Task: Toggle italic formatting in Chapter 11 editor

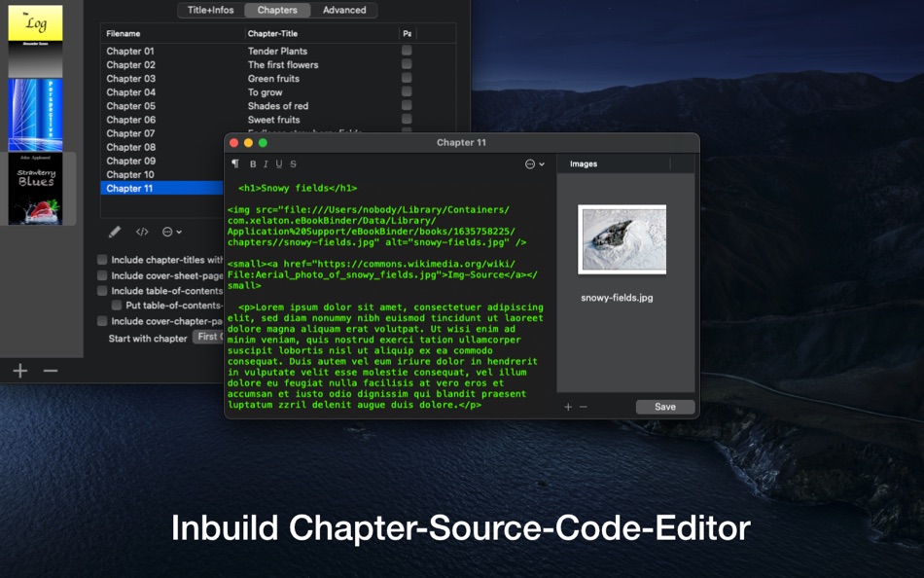Action: [x=266, y=164]
